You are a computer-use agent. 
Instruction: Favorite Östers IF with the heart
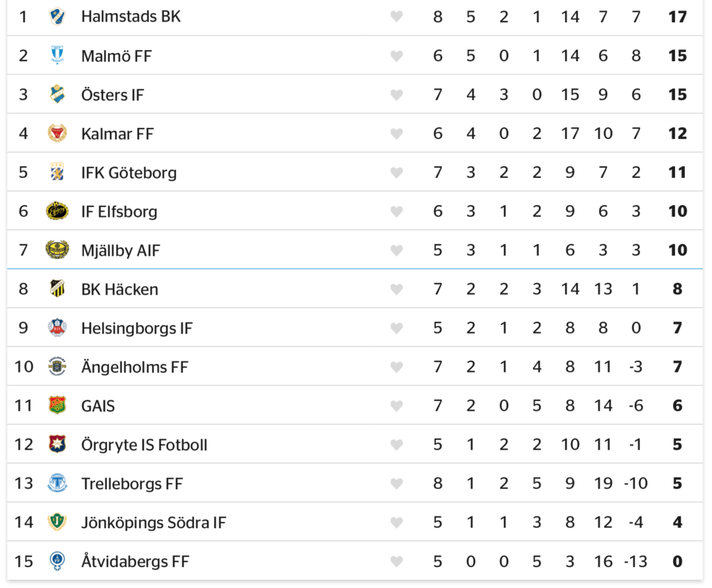pos(396,95)
